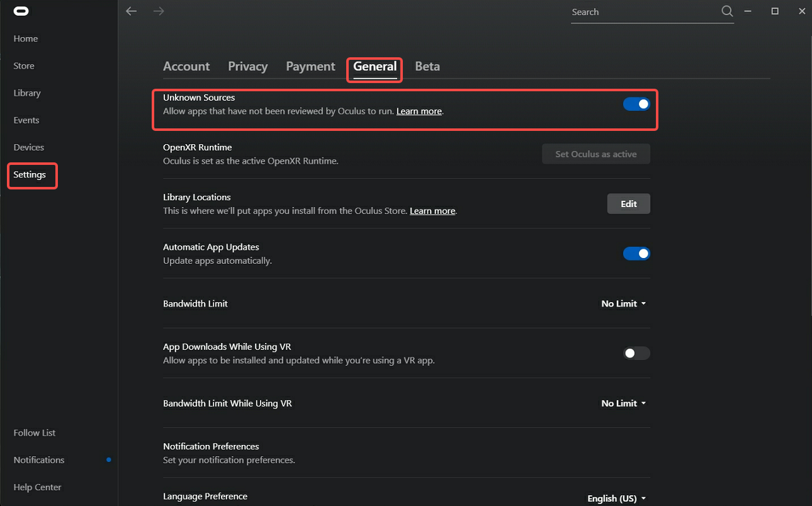Viewport: 812px width, 506px height.
Task: Switch to the Account tab
Action: point(186,66)
